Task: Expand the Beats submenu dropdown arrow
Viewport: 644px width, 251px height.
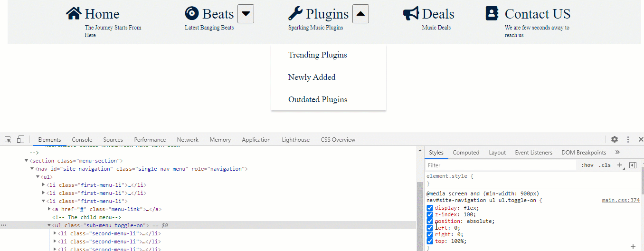Action: pos(246,14)
